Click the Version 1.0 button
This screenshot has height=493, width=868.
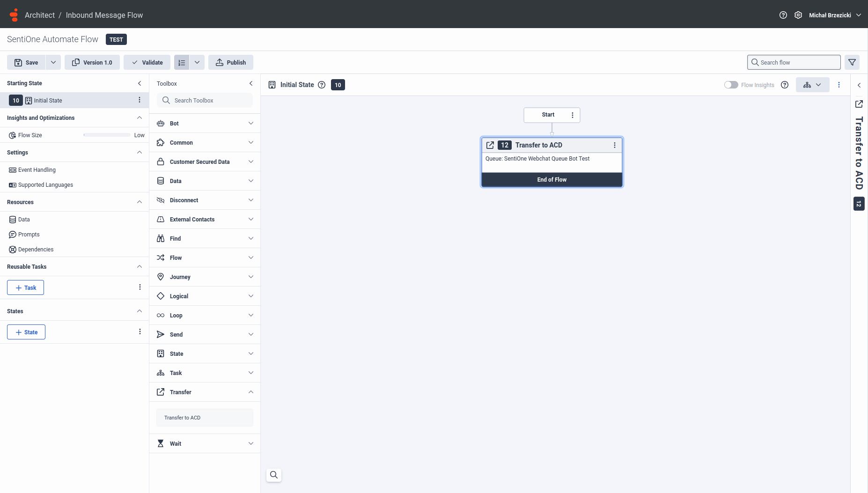[92, 62]
